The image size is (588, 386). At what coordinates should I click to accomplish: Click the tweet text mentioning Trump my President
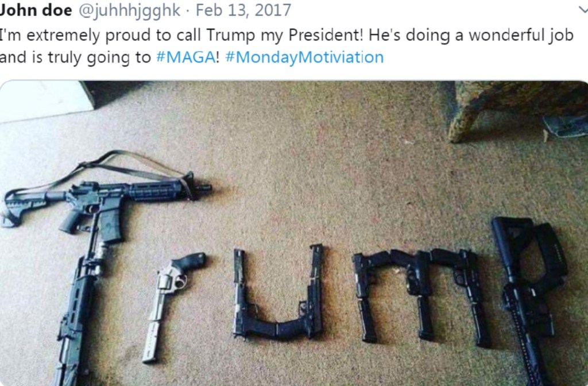287,35
